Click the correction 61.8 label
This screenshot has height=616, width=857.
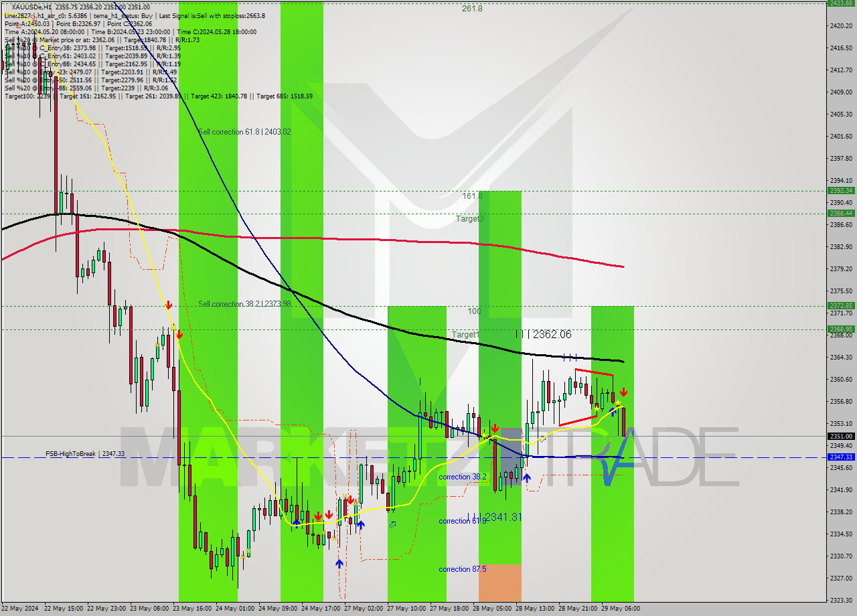tap(463, 521)
